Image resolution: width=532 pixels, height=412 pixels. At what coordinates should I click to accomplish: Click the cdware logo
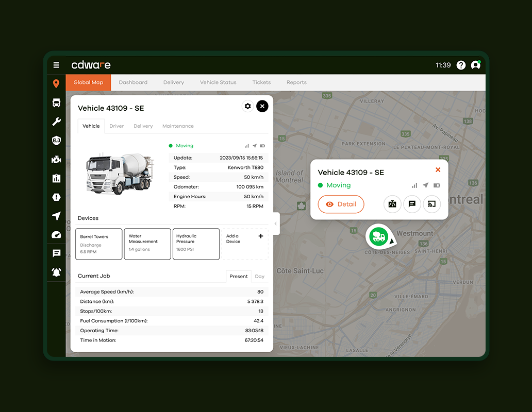point(91,65)
